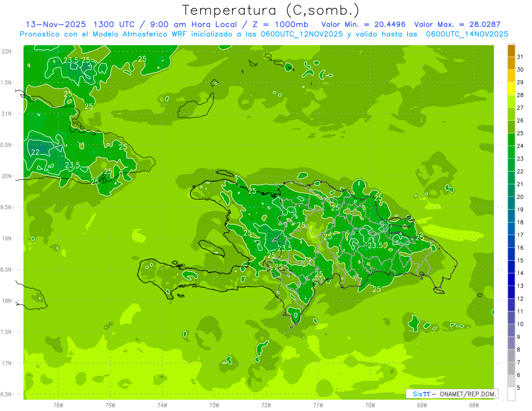Click the '73W' longitude axis label
Image resolution: width=532 pixels, height=411 pixels.
click(x=214, y=405)
